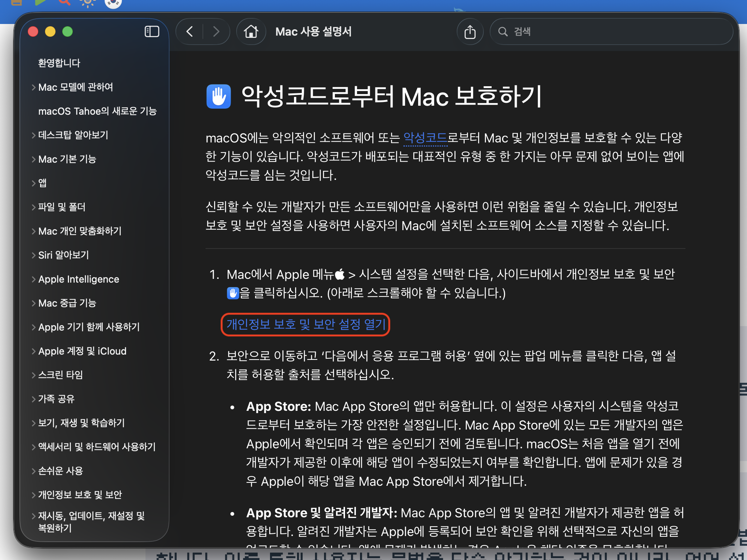Open 액세서리 및 하드웨어 사용하기 topic
The image size is (747, 560).
pyautogui.click(x=97, y=447)
